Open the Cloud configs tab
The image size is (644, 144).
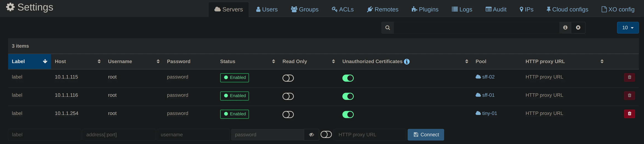coord(567,10)
